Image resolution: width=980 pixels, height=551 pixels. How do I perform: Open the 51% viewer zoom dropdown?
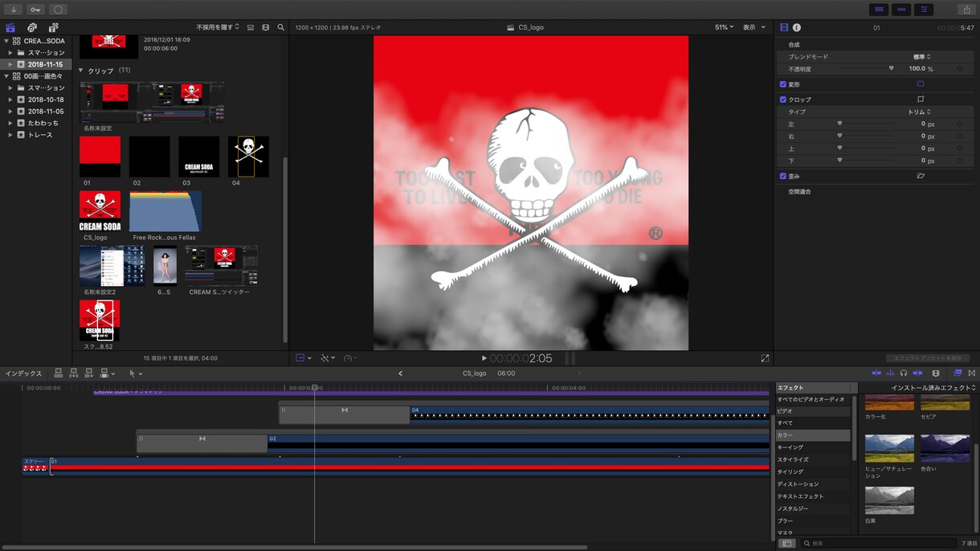[724, 27]
